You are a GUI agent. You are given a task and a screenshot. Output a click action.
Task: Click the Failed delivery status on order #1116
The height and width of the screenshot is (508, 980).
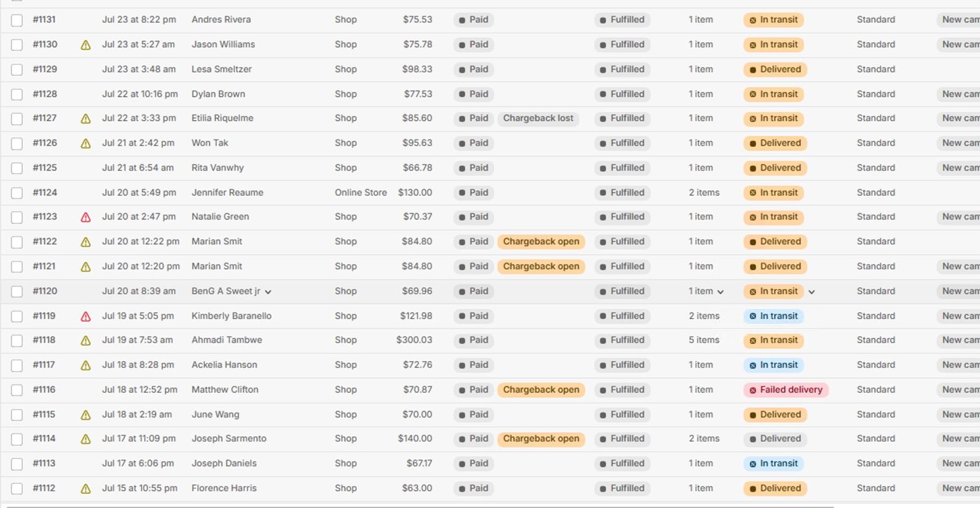(786, 390)
